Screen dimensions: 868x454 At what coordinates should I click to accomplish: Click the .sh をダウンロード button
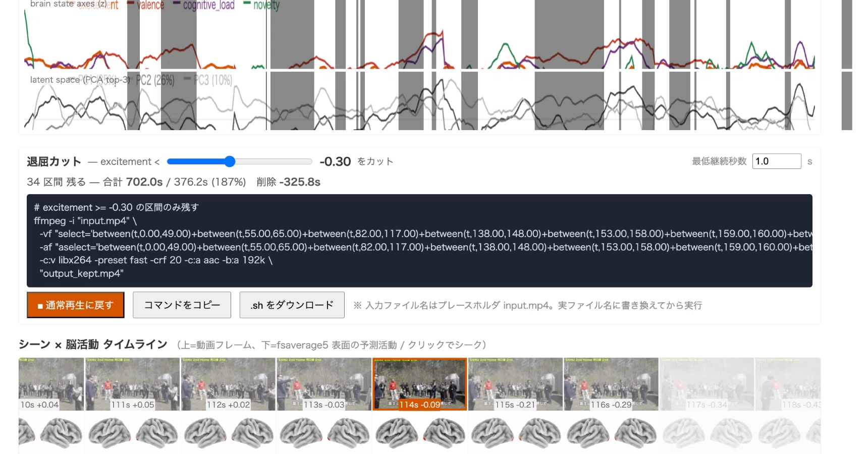[292, 305]
